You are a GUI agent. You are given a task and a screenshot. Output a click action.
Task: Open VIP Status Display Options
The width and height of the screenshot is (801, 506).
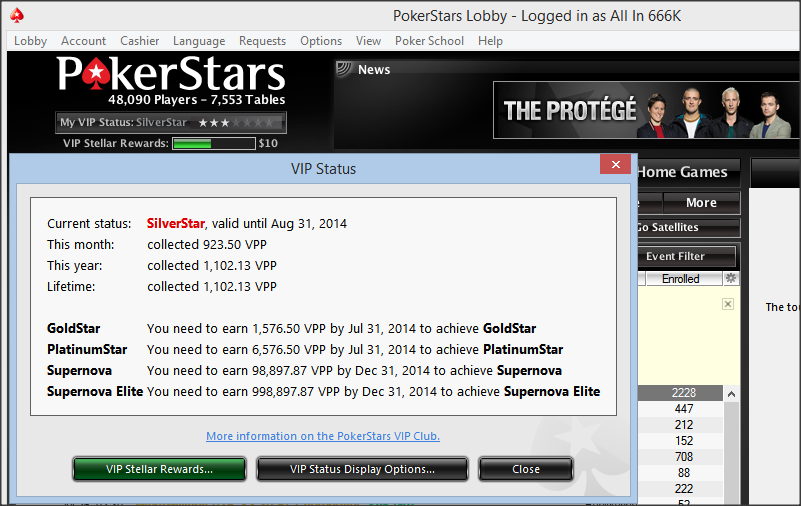coord(362,469)
